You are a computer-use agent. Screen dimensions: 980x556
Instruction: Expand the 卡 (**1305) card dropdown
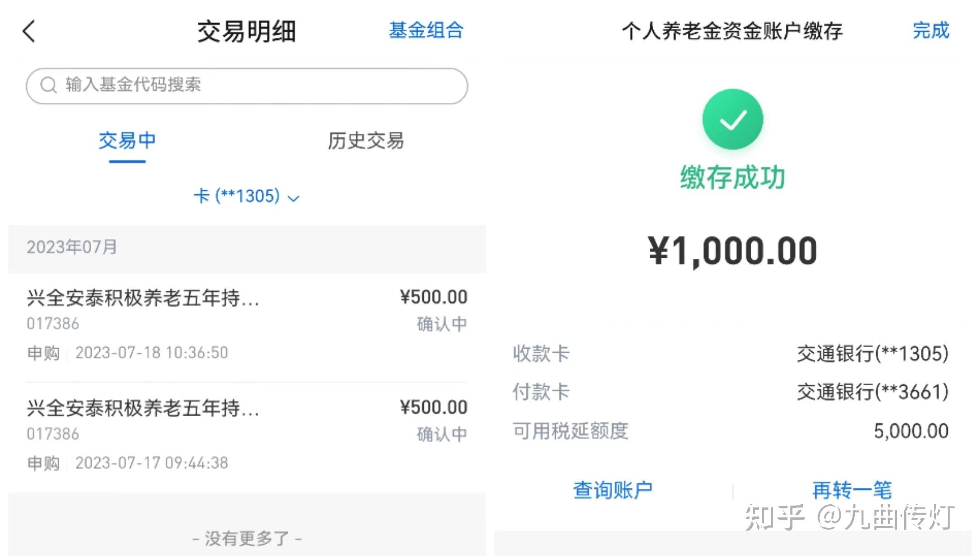(x=237, y=196)
